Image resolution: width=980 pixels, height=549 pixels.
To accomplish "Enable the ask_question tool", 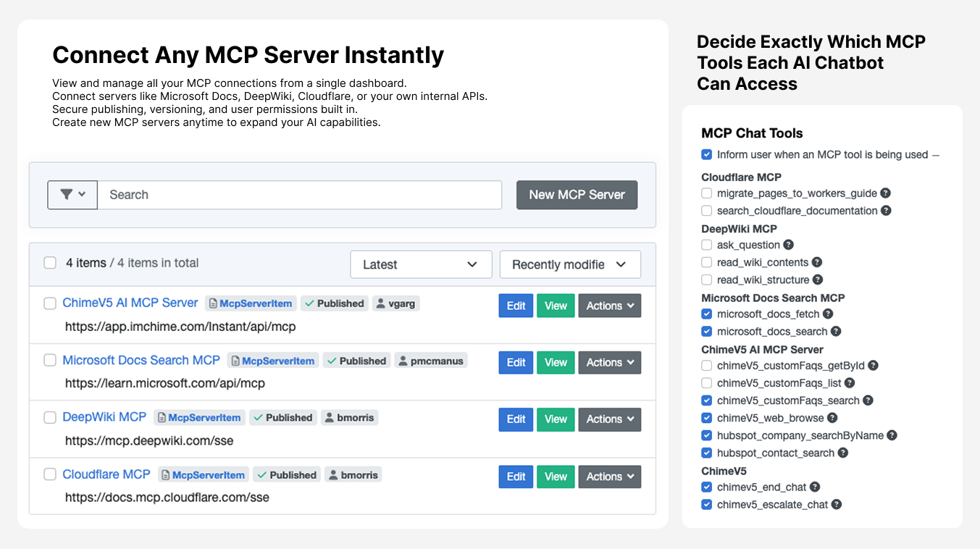I will pos(707,245).
